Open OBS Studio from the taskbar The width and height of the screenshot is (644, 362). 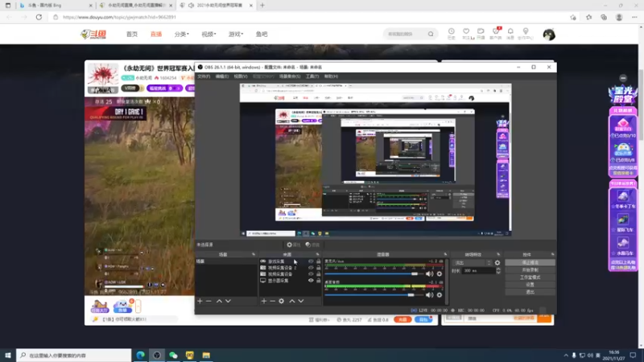pyautogui.click(x=157, y=355)
